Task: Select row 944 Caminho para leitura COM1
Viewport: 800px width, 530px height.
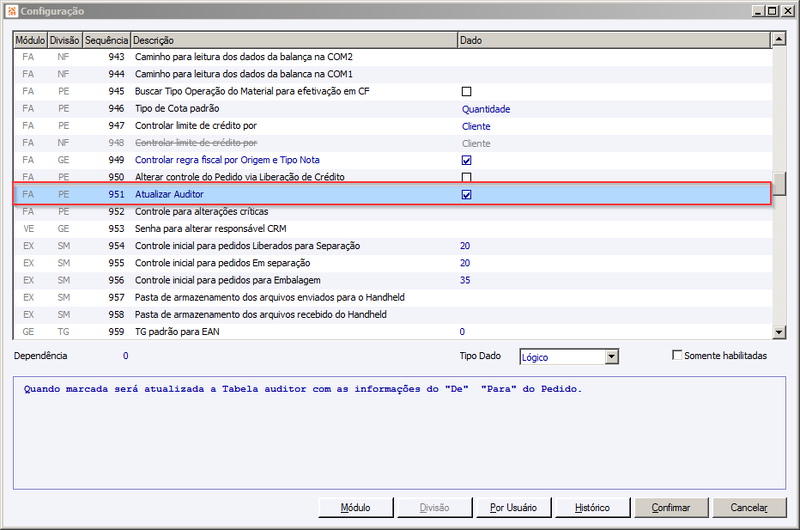Action: pos(392,74)
